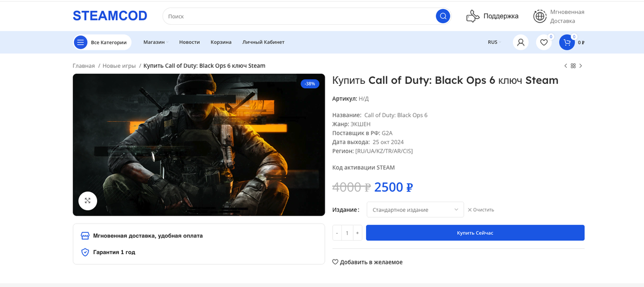Click the Купить Сейчас button

475,233
